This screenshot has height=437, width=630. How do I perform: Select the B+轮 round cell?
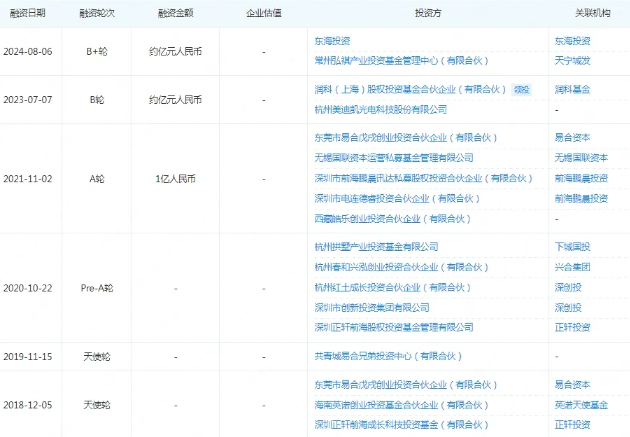[97, 52]
